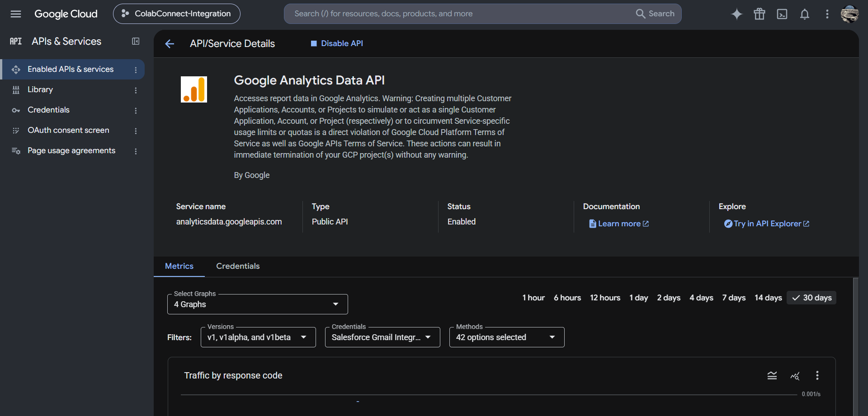This screenshot has height=416, width=868.
Task: Expand the Versions filter dropdown
Action: (x=258, y=337)
